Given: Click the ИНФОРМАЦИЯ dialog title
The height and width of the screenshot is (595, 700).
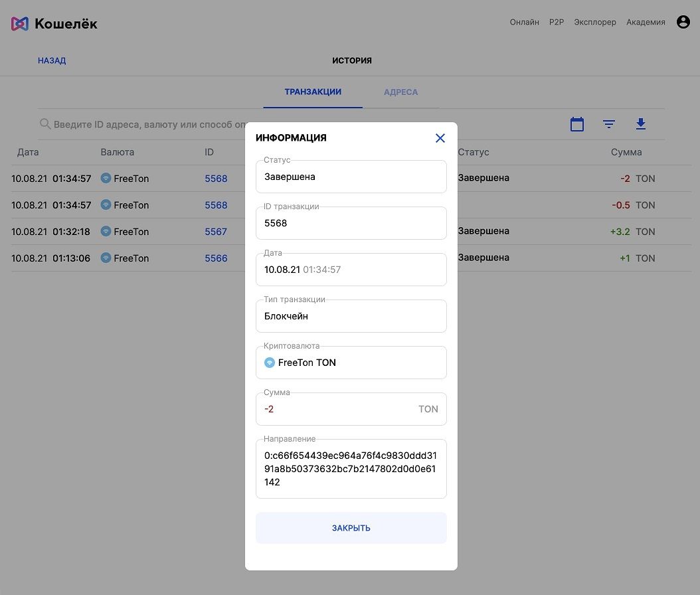Looking at the screenshot, I should [291, 138].
